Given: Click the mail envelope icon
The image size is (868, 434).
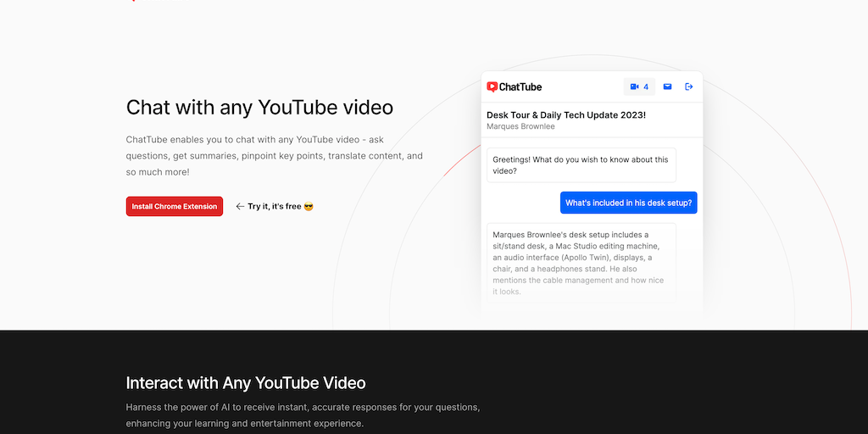Looking at the screenshot, I should tap(668, 87).
